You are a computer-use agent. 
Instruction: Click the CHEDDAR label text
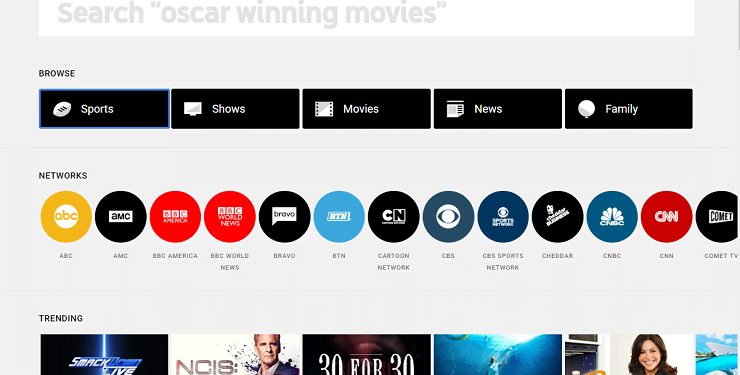(x=557, y=256)
